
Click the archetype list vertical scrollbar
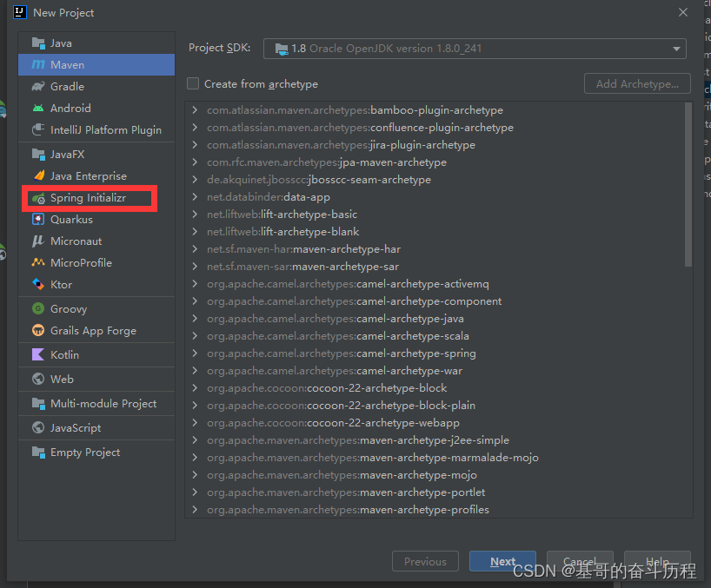(688, 185)
